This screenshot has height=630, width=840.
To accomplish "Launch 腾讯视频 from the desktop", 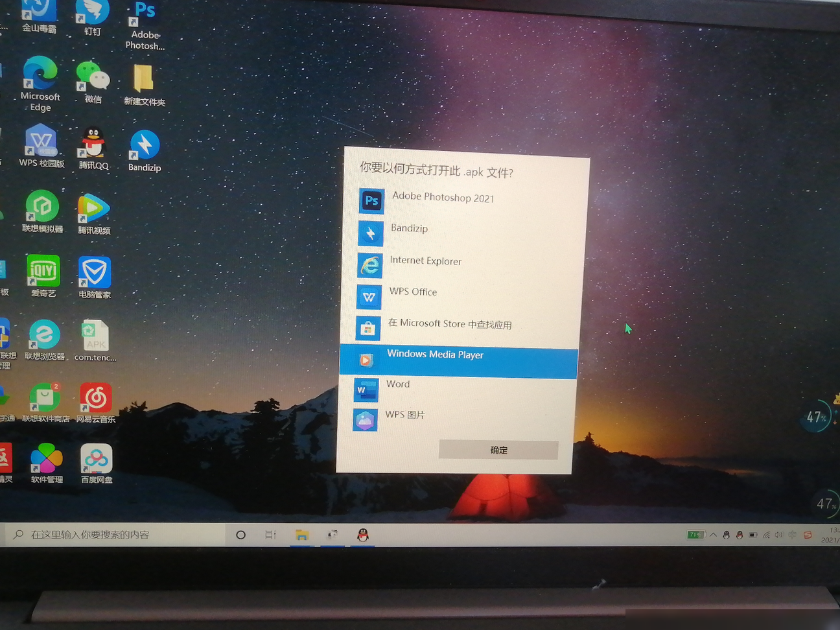I will click(94, 214).
